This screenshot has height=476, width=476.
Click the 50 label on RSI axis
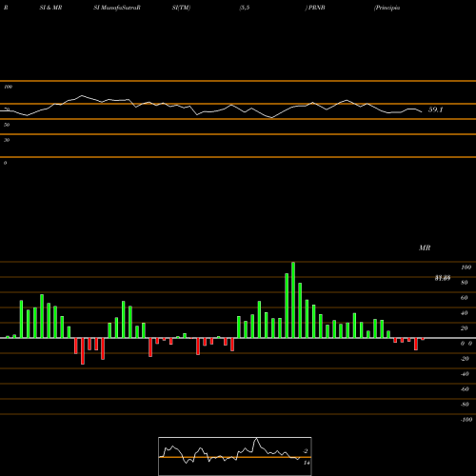coord(7,125)
